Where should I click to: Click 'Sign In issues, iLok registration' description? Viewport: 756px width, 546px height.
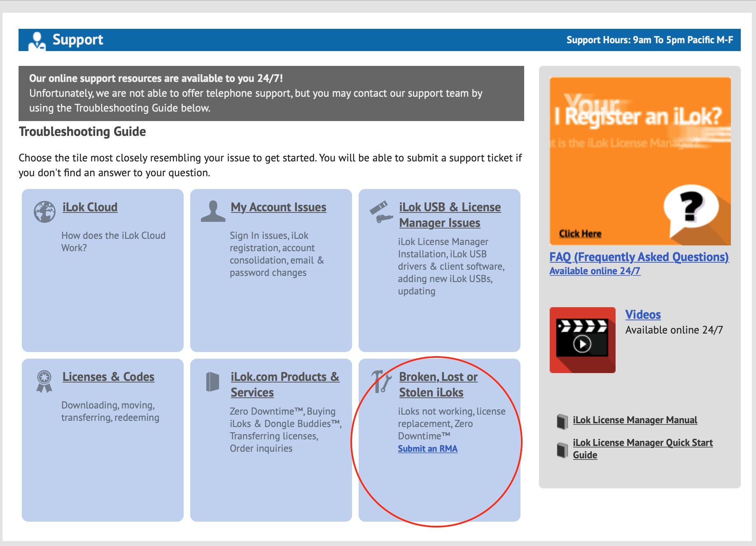pos(277,254)
